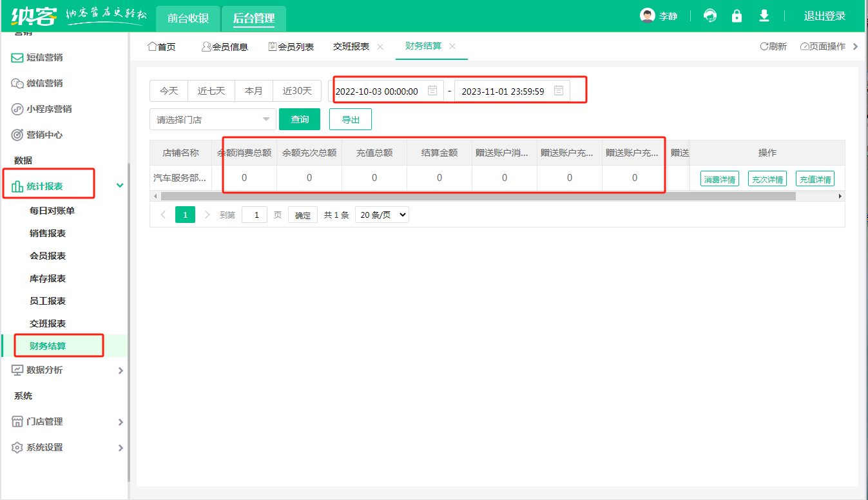Click the lock icon in the top bar
Image resolution: width=868 pixels, height=500 pixels.
tap(737, 15)
